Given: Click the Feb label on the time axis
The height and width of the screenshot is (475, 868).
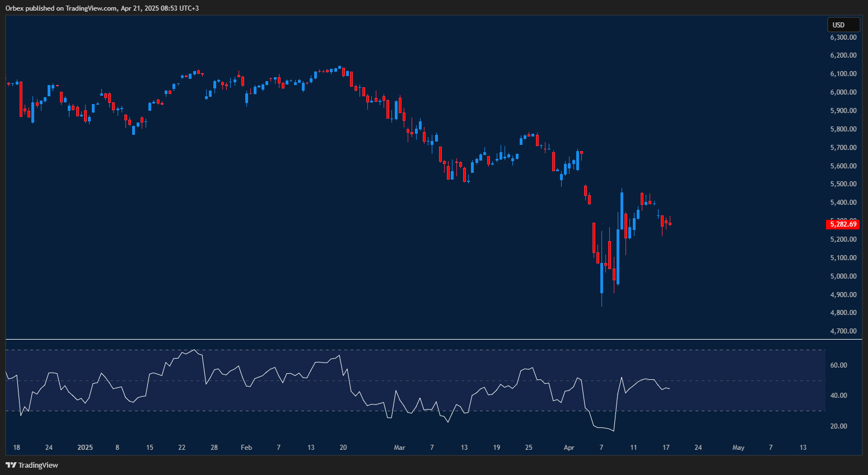Looking at the screenshot, I should point(246,448).
